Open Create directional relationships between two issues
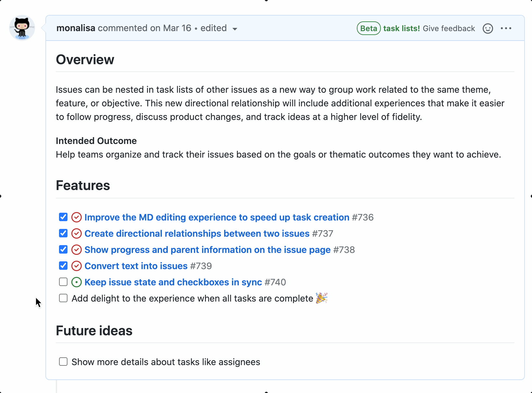The width and height of the screenshot is (532, 393). [x=197, y=233]
